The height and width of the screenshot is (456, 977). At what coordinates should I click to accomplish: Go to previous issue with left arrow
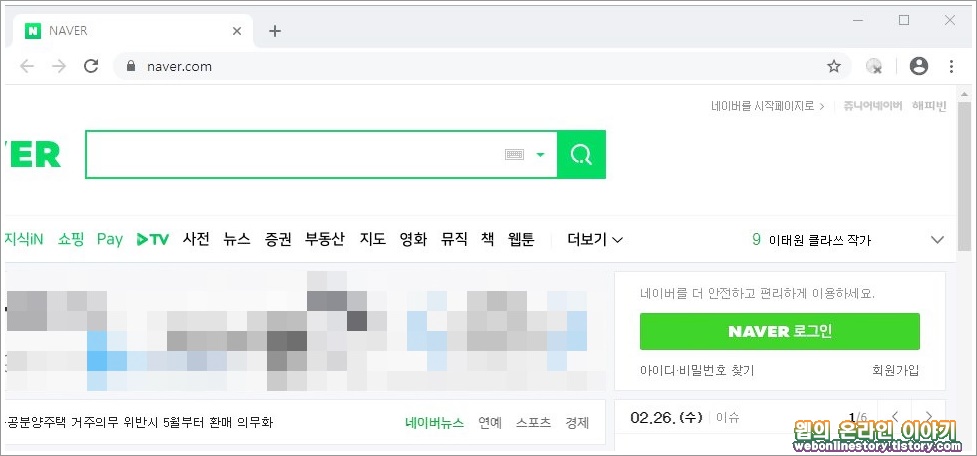pos(895,416)
